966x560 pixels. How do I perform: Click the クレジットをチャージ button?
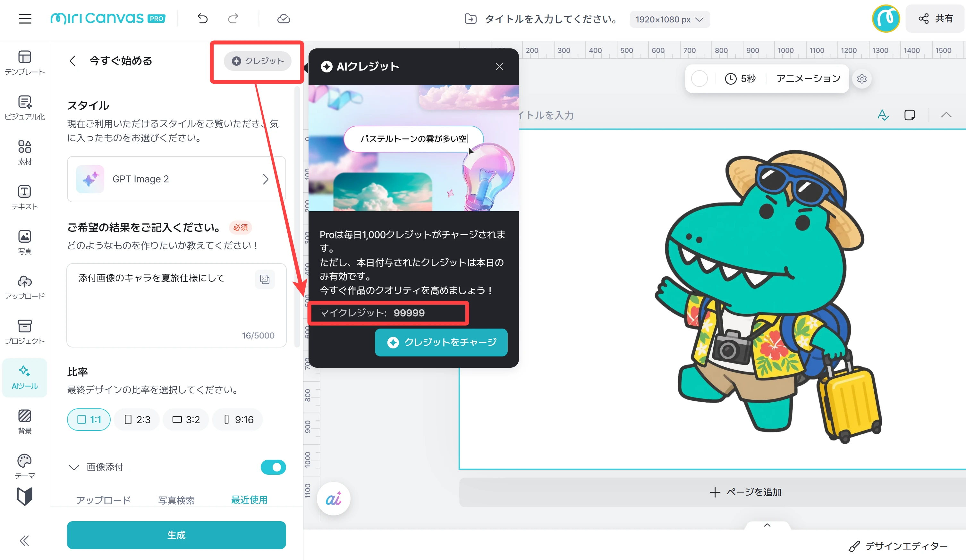pyautogui.click(x=441, y=342)
